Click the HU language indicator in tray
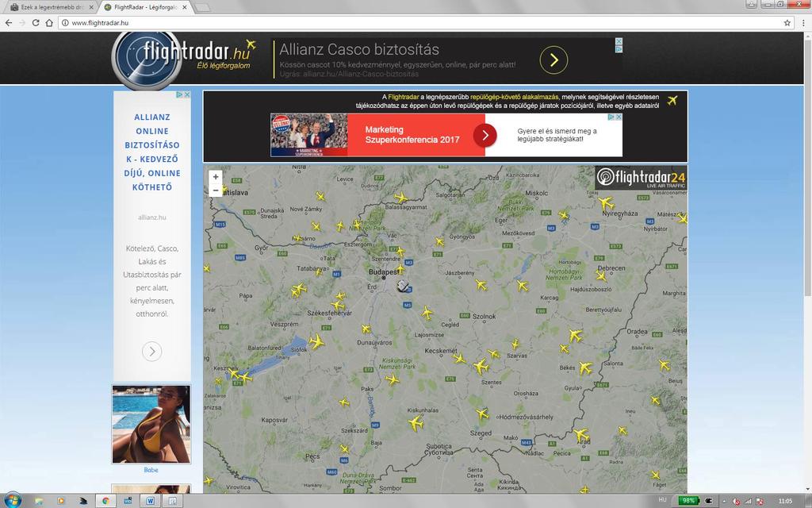This screenshot has height=508, width=812. pyautogui.click(x=662, y=500)
